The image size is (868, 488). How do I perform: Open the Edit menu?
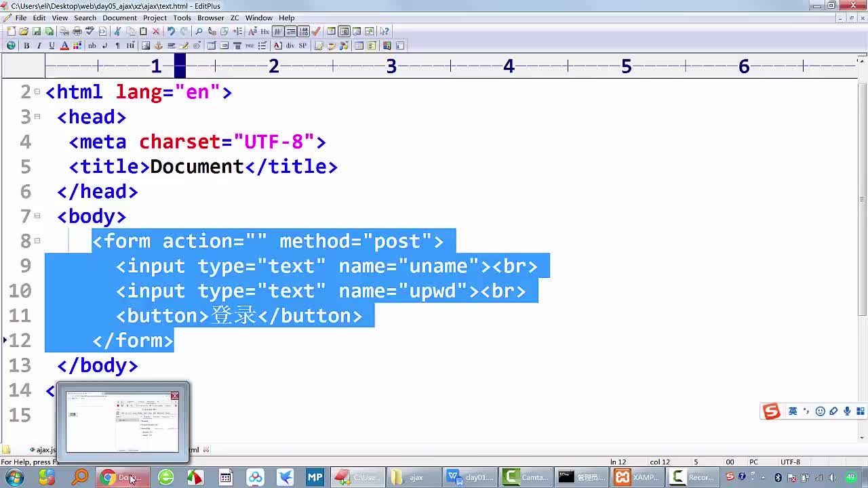pos(39,18)
